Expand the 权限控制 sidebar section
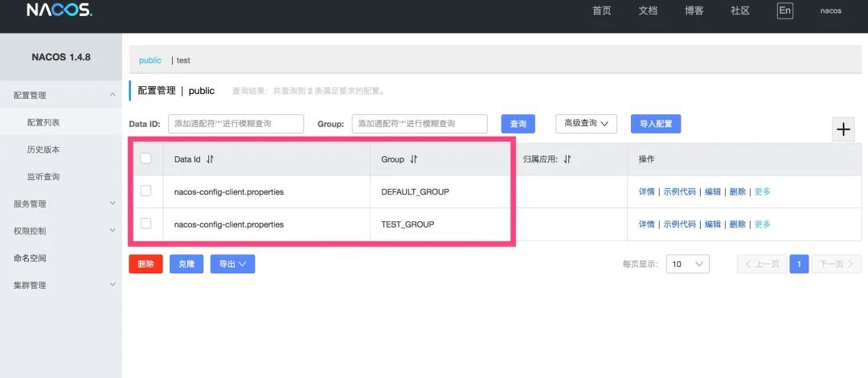This screenshot has width=868, height=378. [x=113, y=230]
